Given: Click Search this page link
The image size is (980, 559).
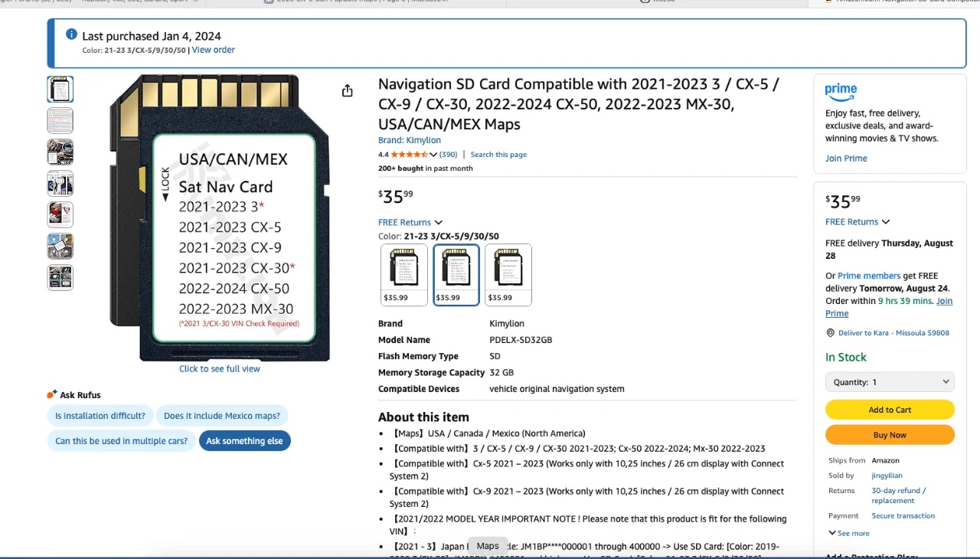Looking at the screenshot, I should [498, 155].
